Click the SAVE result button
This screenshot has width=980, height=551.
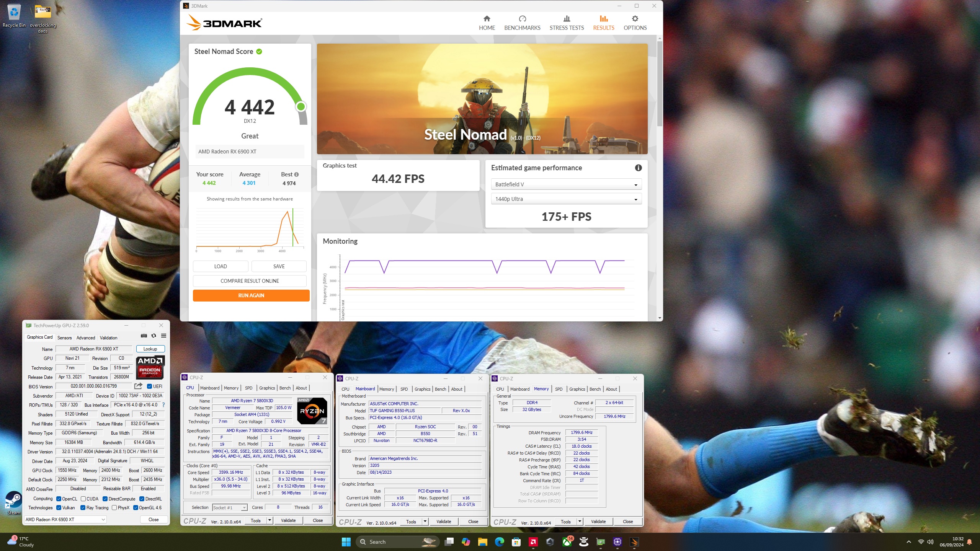pyautogui.click(x=279, y=266)
